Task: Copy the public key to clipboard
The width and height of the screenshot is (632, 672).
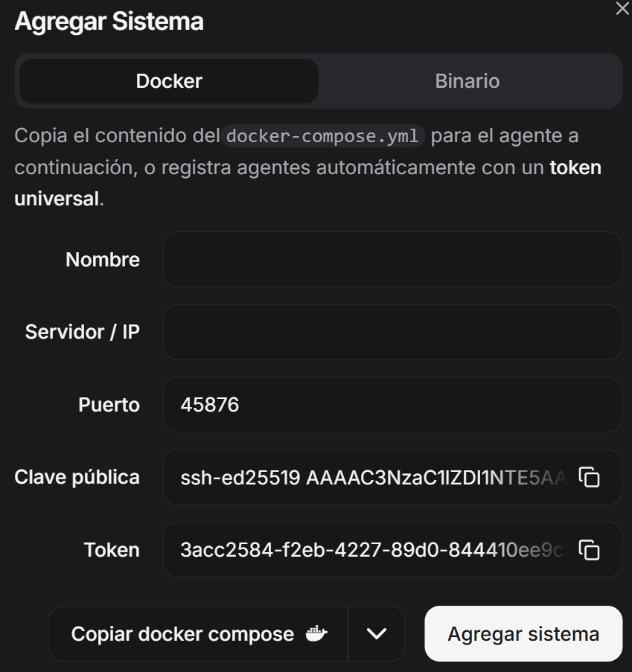Action: tap(590, 478)
